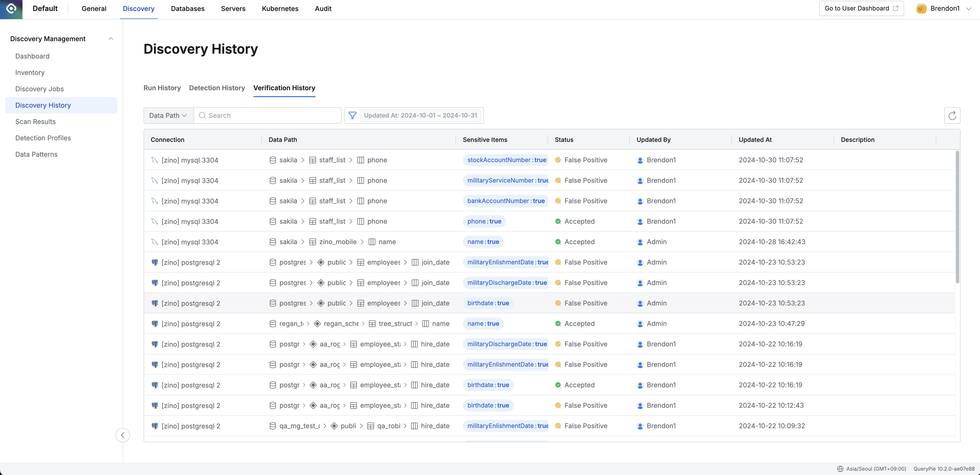Open the Databases top menu
Viewport: 980px width, 475px height.
[188, 9]
